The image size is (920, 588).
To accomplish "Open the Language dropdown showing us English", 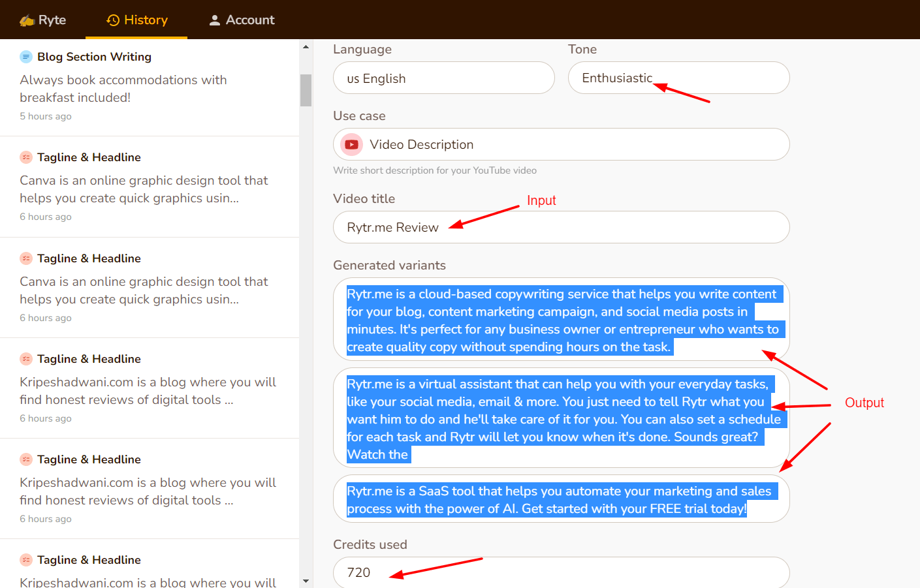I will 443,78.
